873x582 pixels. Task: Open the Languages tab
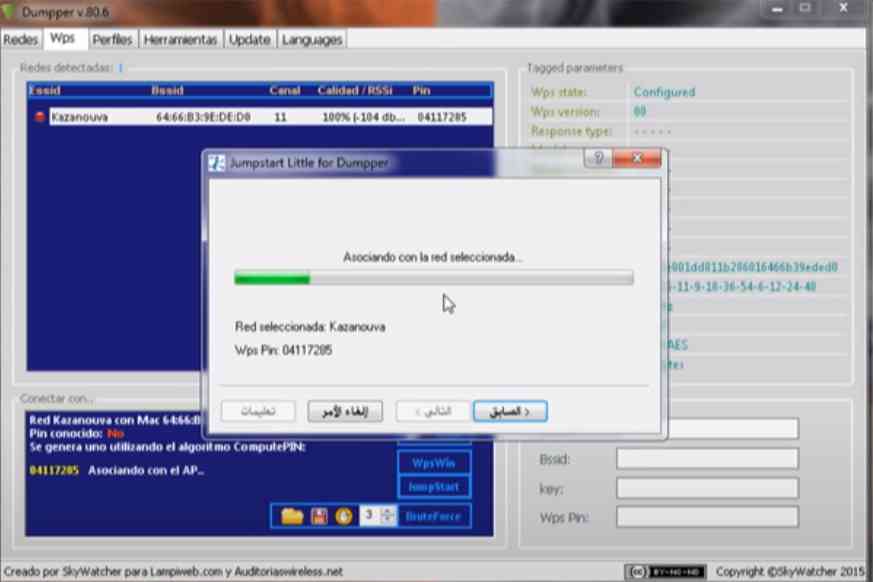[x=312, y=40]
